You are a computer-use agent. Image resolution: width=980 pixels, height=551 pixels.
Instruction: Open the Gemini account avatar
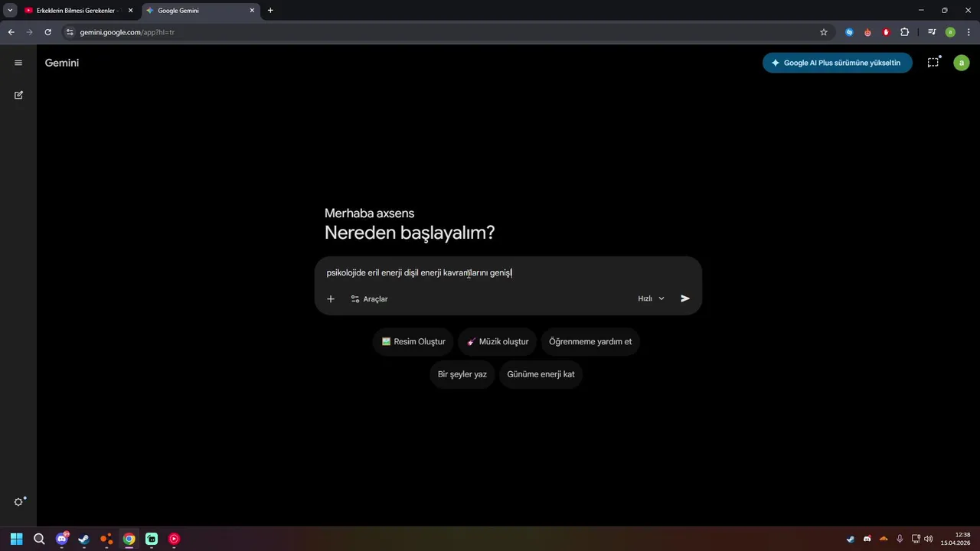962,63
